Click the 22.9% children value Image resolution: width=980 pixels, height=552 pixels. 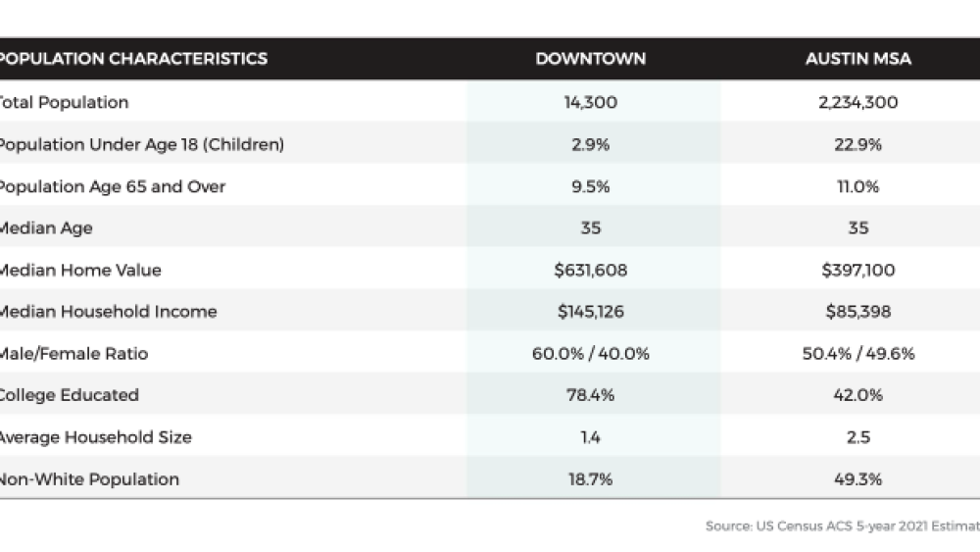pos(857,144)
